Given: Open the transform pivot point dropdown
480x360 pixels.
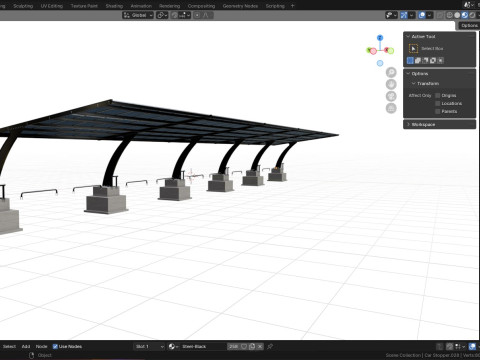Looking at the screenshot, I should [x=162, y=15].
